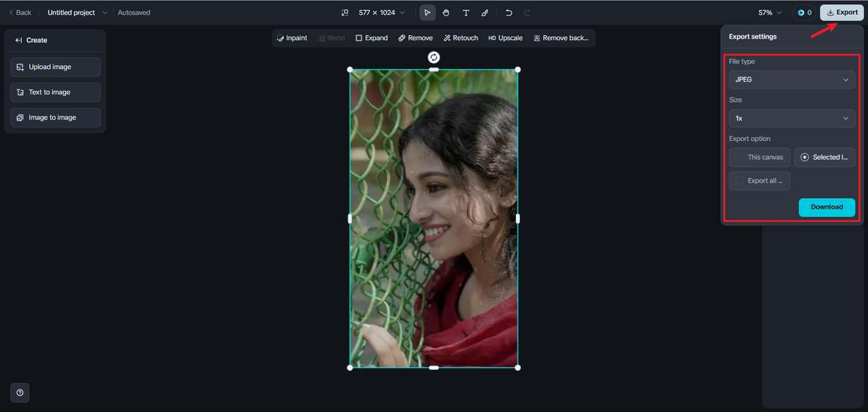Screen dimensions: 868x412
Task: Activate the Hand pan tool
Action: point(446,12)
